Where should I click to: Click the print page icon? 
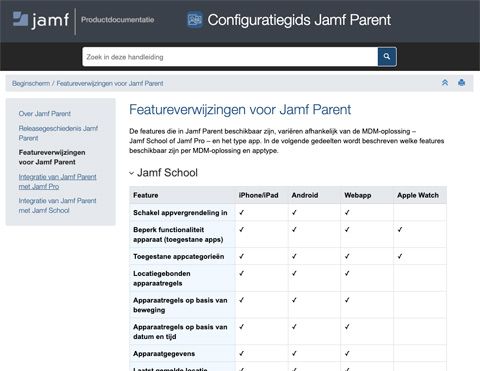(461, 83)
